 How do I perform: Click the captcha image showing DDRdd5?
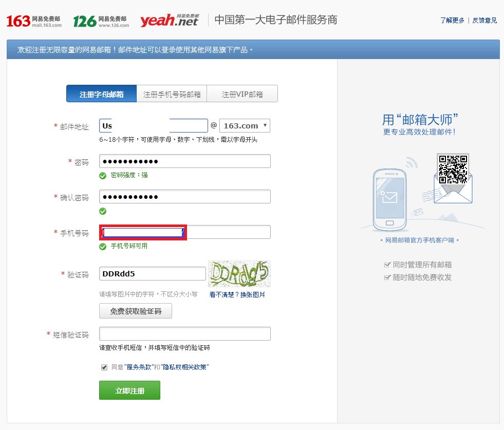point(239,273)
